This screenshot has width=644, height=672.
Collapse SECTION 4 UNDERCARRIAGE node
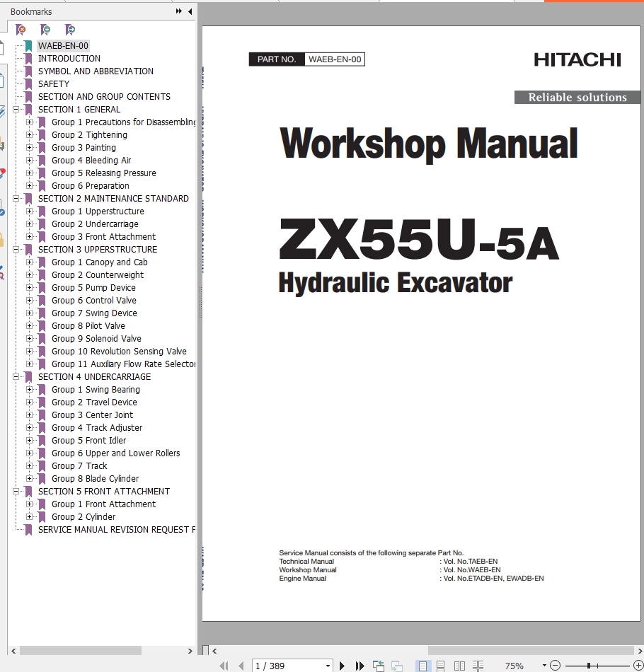point(16,377)
